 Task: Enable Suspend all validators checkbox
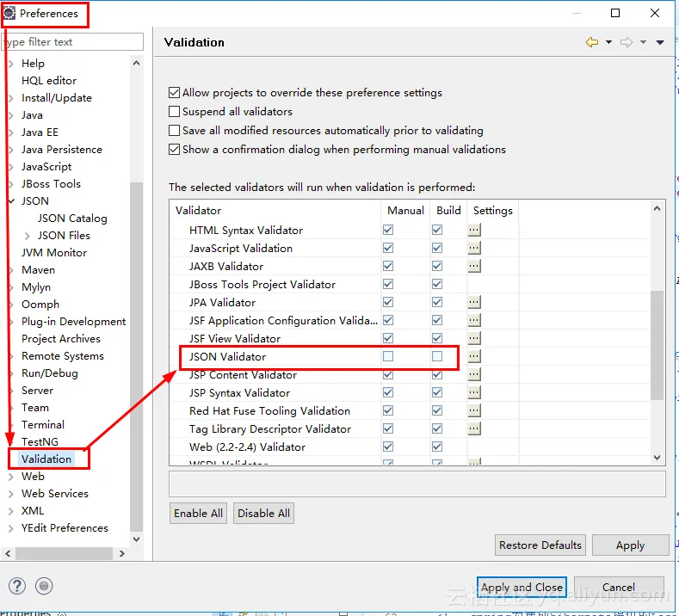pos(175,112)
